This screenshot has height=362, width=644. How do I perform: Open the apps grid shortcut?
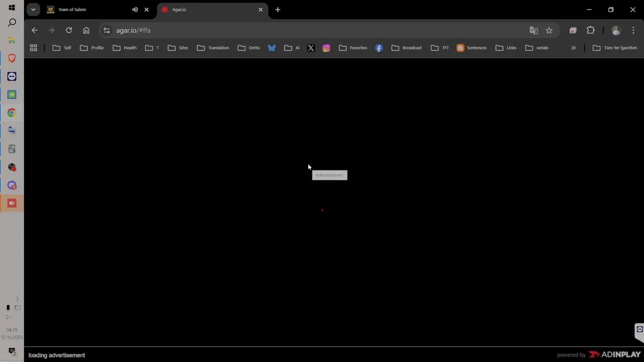33,48
